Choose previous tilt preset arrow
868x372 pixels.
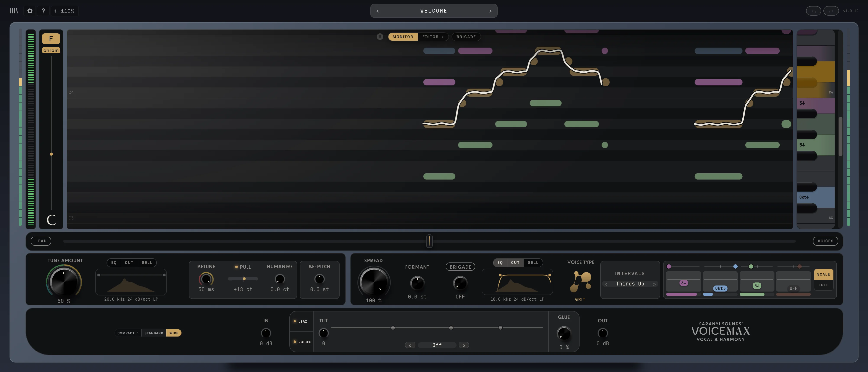(x=410, y=345)
